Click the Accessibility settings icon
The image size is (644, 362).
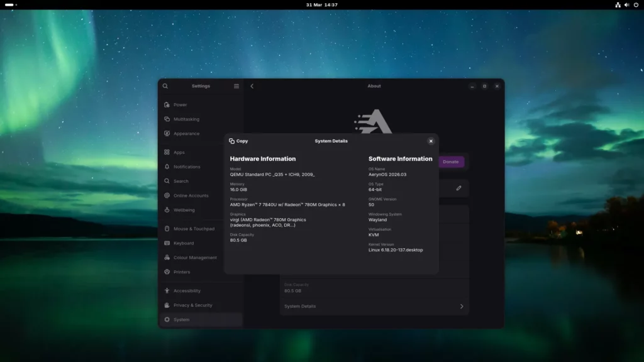[165, 290]
